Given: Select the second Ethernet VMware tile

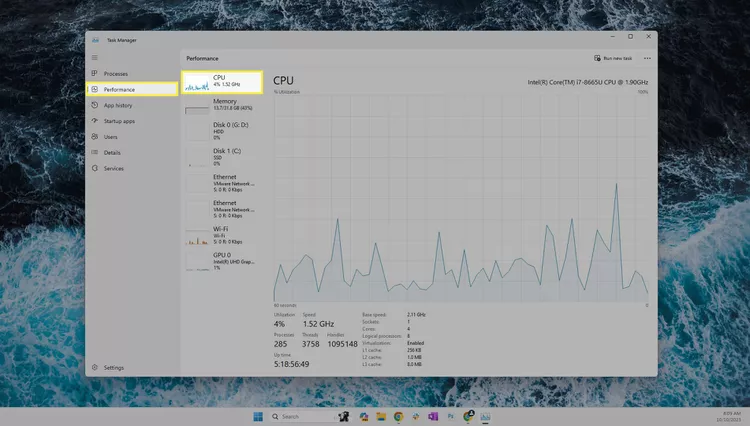Looking at the screenshot, I should (x=222, y=209).
